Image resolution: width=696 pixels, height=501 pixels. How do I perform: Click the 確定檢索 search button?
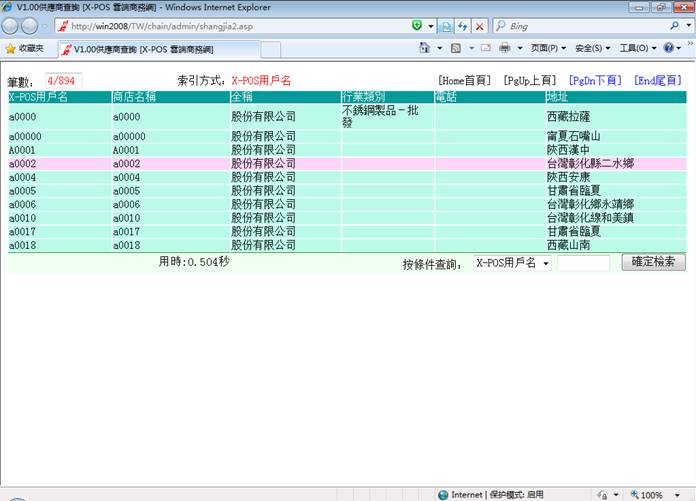tap(654, 262)
